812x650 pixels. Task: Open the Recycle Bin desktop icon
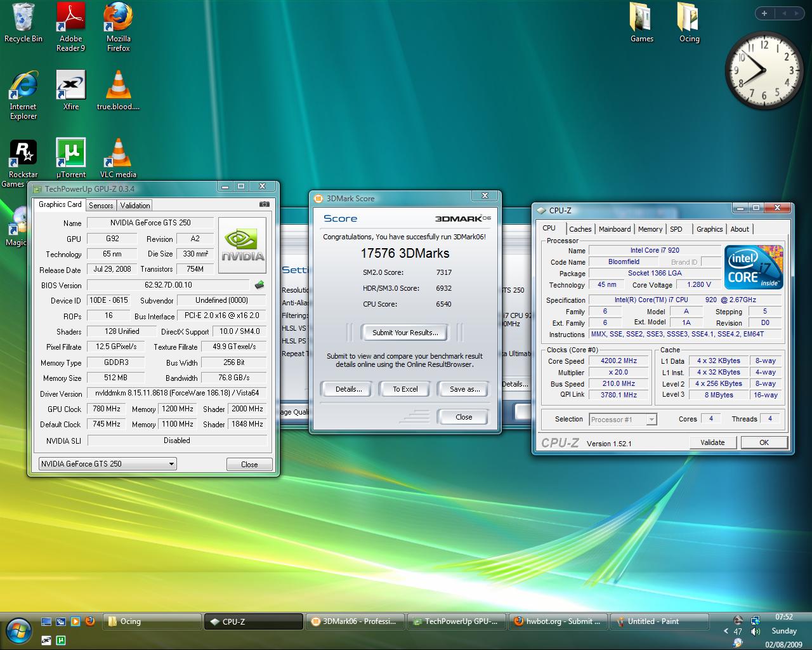pos(23,23)
